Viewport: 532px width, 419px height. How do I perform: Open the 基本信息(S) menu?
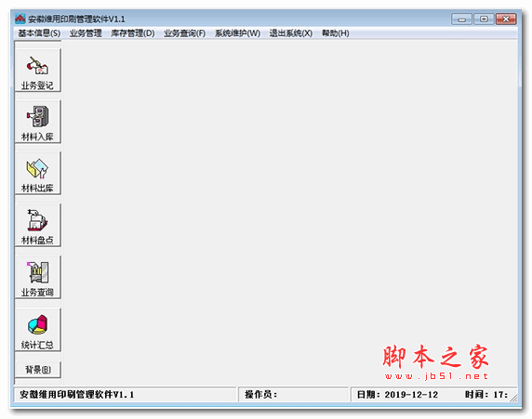(x=39, y=33)
